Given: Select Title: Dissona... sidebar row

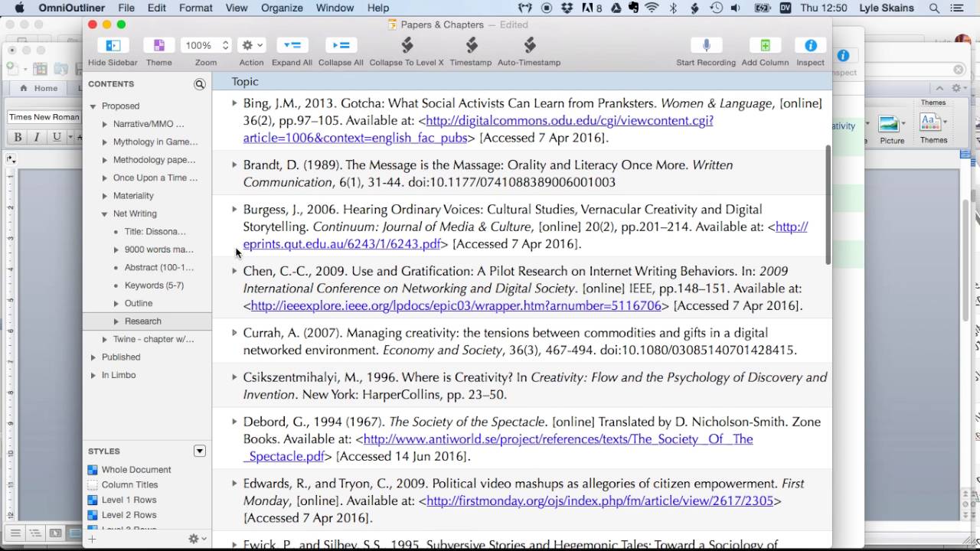Looking at the screenshot, I should pos(147,231).
